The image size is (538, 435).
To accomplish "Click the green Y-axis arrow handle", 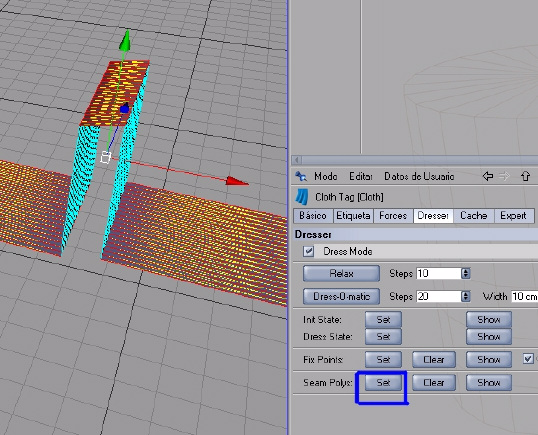I will (125, 40).
